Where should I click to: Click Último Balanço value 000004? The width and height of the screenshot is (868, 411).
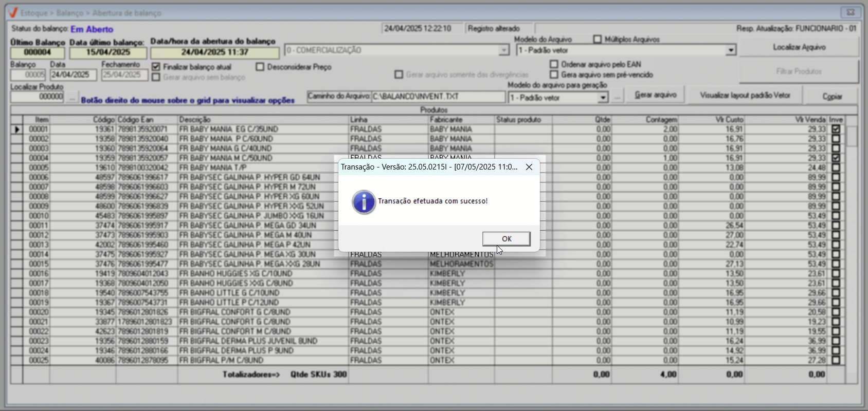(38, 52)
